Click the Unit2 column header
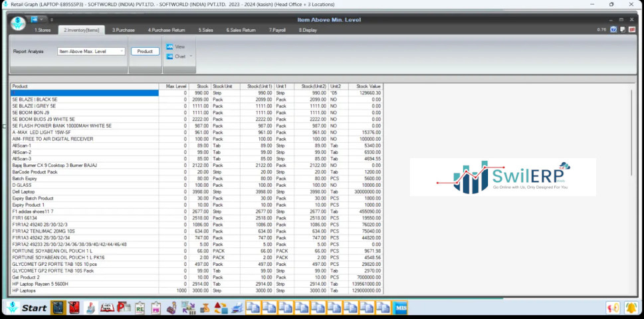Viewport: 644px width, 319px height. (338, 86)
